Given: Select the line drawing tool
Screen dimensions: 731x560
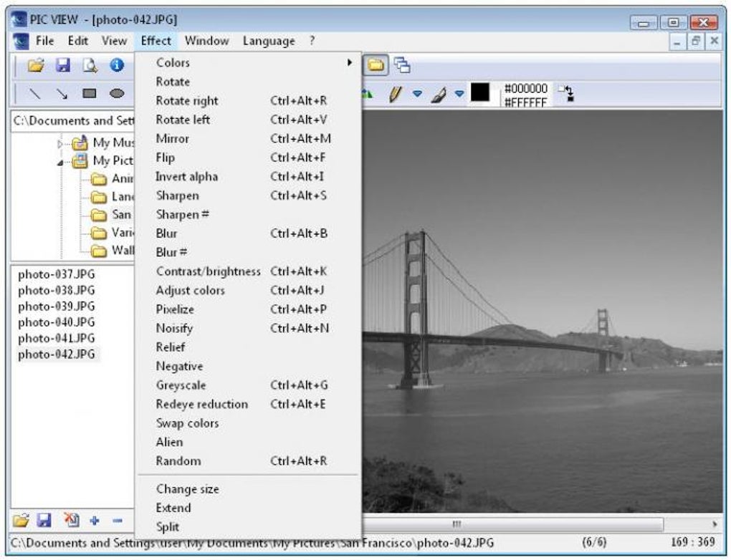Looking at the screenshot, I should click(x=34, y=93).
